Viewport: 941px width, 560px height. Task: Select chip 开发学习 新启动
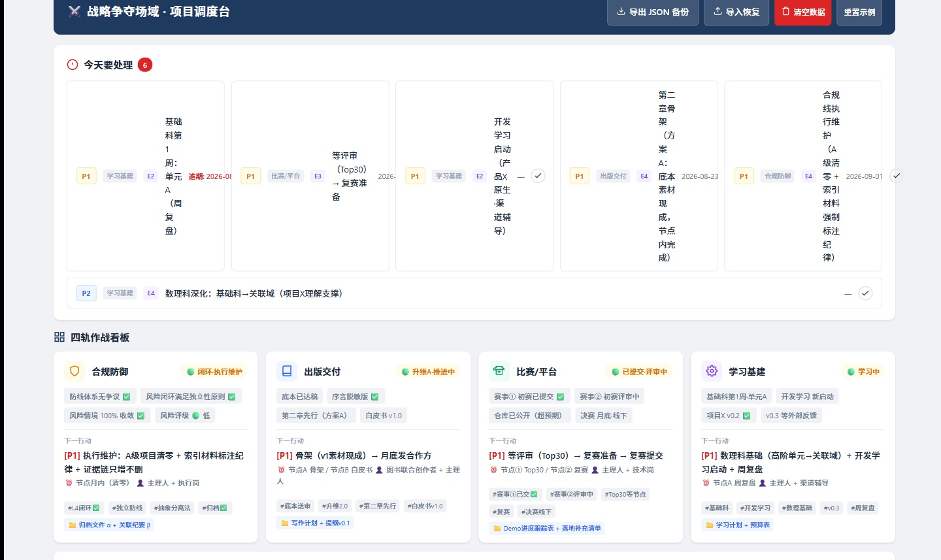808,397
